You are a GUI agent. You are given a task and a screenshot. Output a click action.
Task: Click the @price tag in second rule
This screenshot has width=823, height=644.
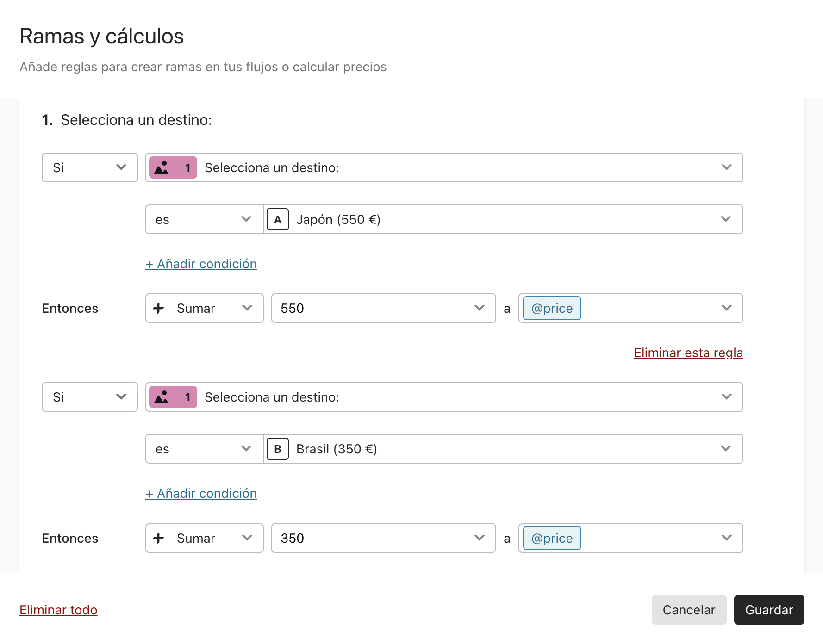coord(552,538)
